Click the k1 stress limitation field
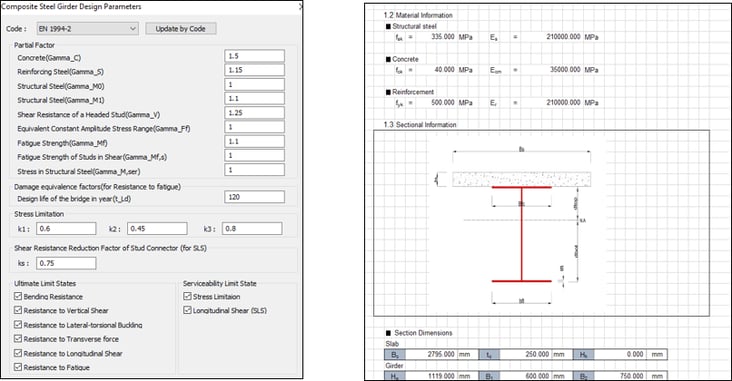The height and width of the screenshot is (381, 732). (x=66, y=229)
